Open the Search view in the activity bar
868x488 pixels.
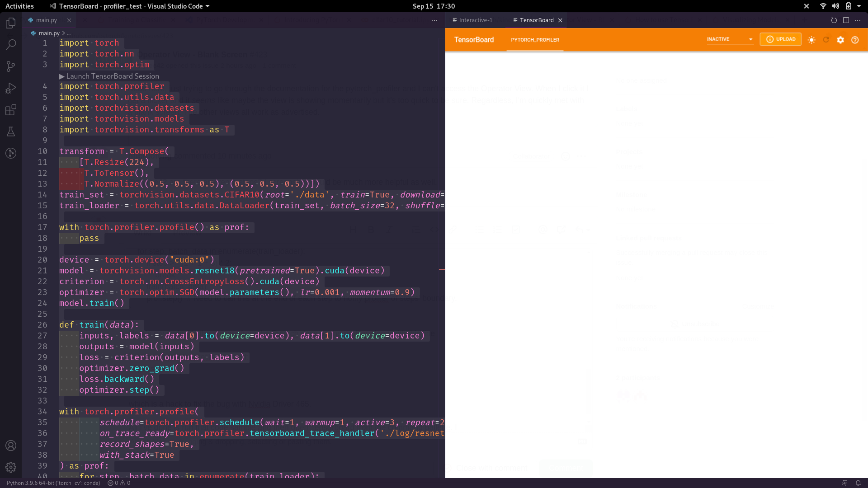pos(11,44)
